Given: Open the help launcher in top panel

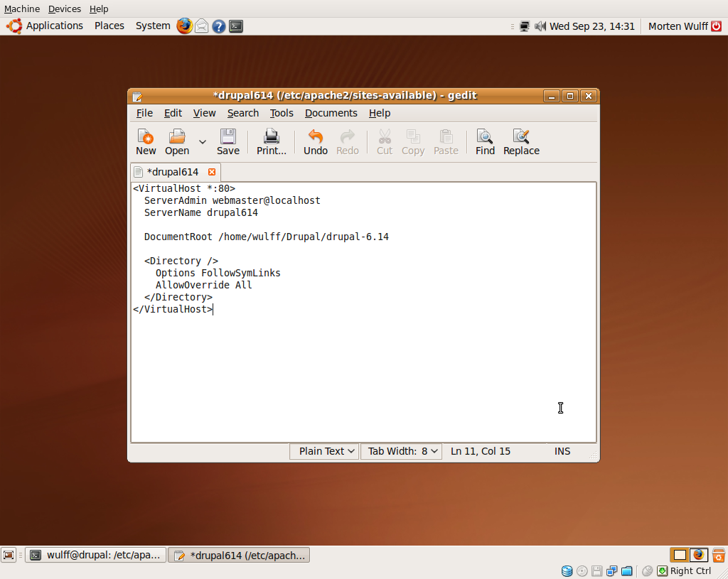Looking at the screenshot, I should pos(219,26).
